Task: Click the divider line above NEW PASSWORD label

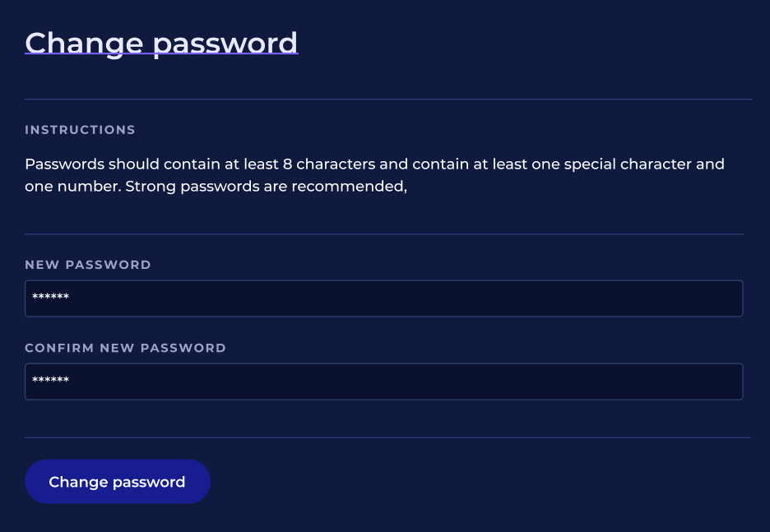Action: 383,234
